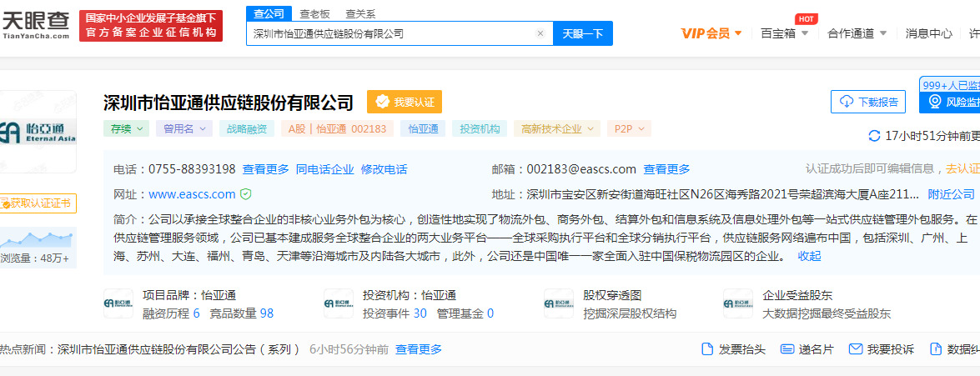
Task: Switch to the 查公司 tab
Action: click(x=269, y=13)
